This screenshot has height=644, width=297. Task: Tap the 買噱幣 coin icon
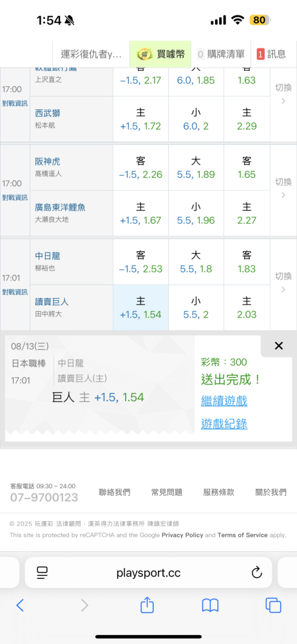144,54
